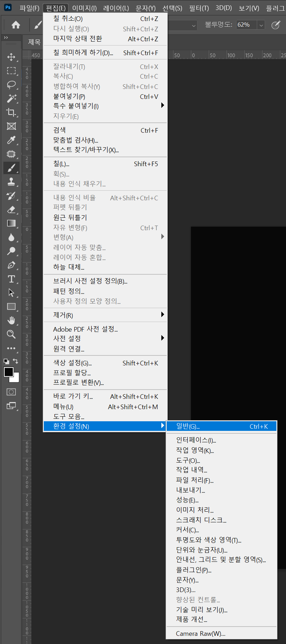The width and height of the screenshot is (286, 644).
Task: Select the Dodge tool
Action: tap(11, 251)
